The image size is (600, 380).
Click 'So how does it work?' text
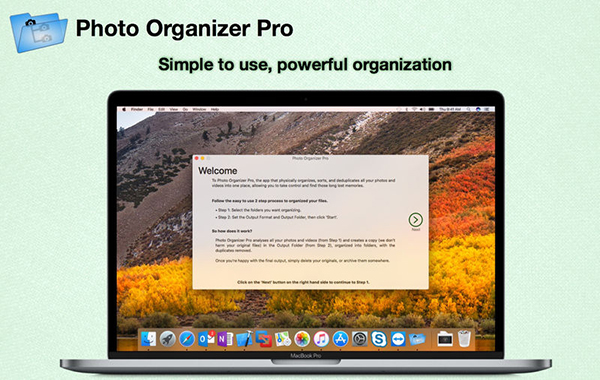point(232,231)
